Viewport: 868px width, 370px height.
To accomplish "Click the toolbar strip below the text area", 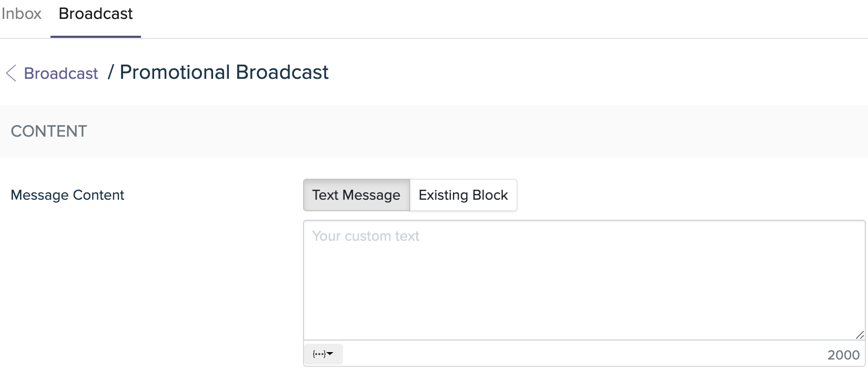I will click(584, 354).
